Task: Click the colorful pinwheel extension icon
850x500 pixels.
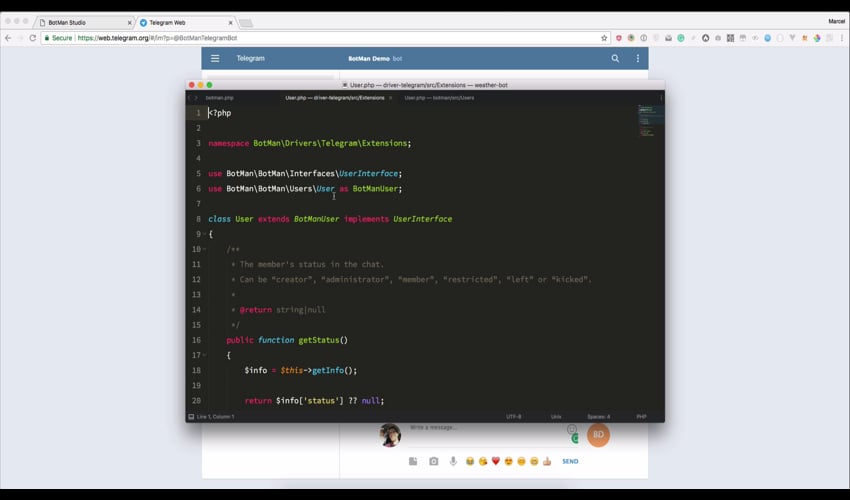Action: tap(817, 38)
